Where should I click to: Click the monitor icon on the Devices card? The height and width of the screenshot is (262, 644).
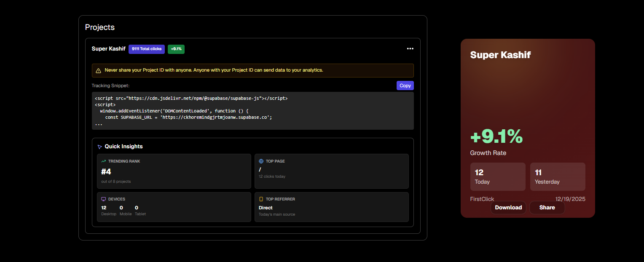click(x=103, y=198)
